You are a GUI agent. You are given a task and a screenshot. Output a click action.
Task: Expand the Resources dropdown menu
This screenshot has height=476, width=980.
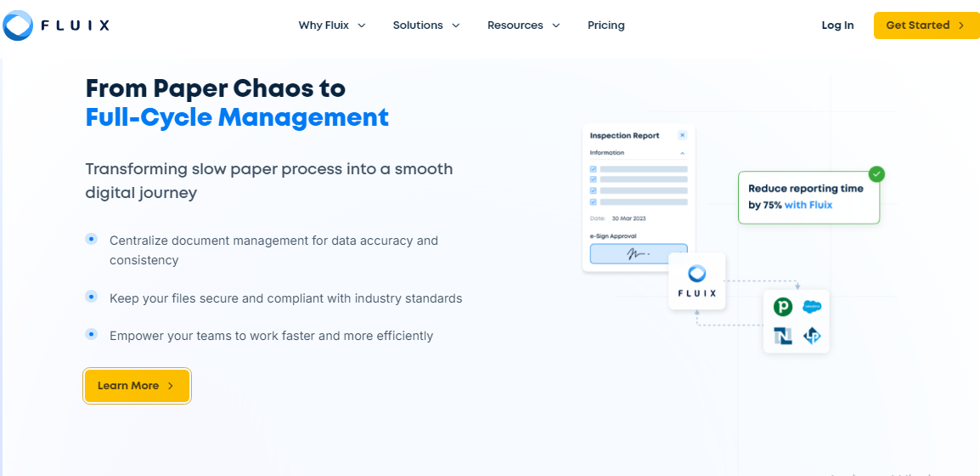tap(523, 25)
